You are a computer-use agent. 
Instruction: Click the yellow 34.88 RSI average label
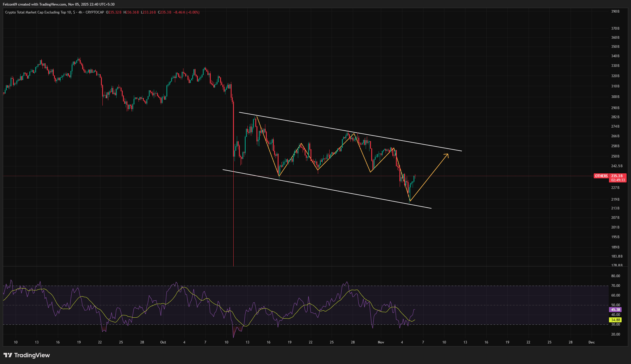tap(615, 320)
